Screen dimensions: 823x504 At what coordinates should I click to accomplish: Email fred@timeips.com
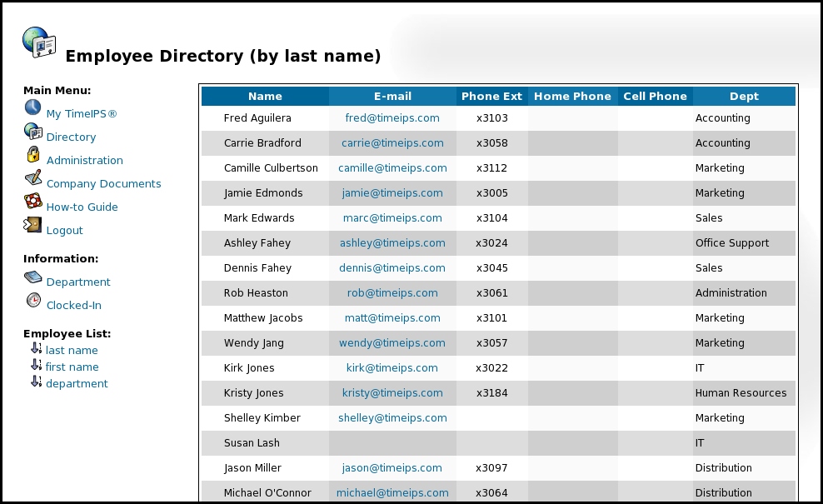392,118
